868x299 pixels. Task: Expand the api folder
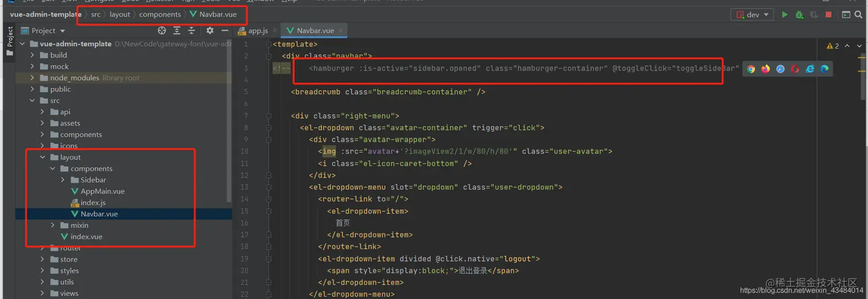(42, 112)
